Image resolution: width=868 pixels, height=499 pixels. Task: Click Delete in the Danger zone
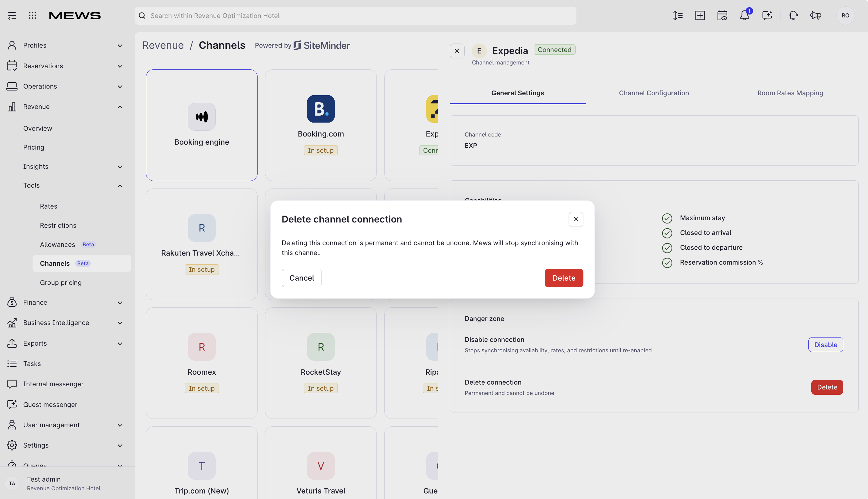point(827,387)
